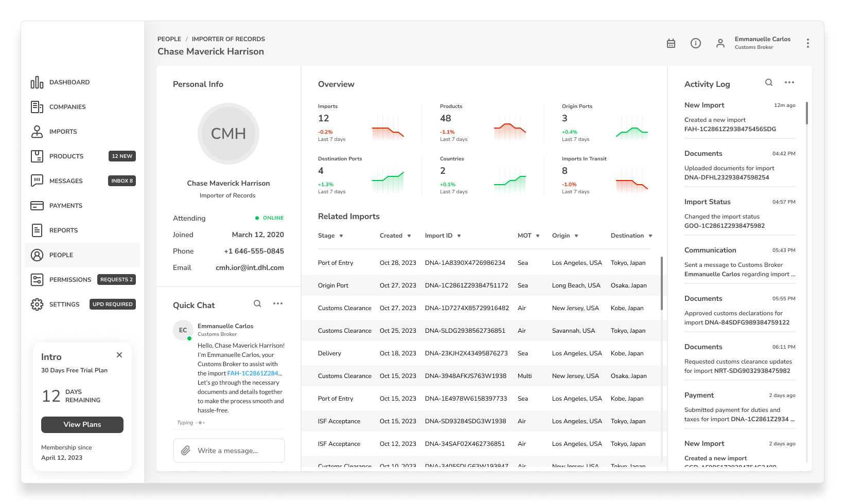Viewport: 845px width, 504px height.
Task: Click the info circle icon
Action: [696, 43]
